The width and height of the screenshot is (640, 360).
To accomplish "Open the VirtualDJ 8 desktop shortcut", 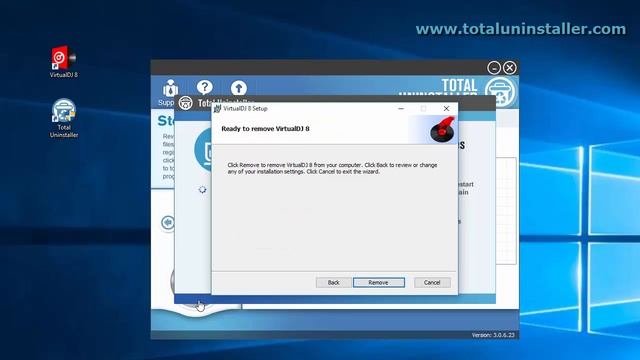I will pos(64,62).
